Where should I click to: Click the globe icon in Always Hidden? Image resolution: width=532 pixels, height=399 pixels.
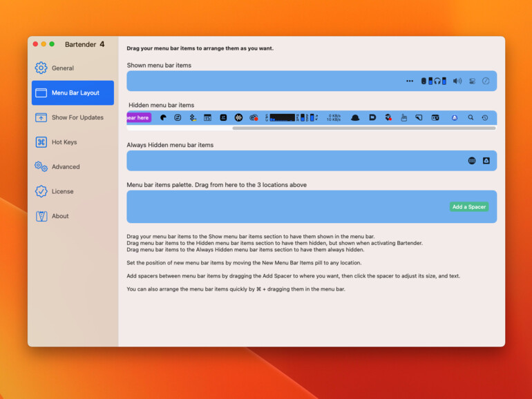[472, 161]
